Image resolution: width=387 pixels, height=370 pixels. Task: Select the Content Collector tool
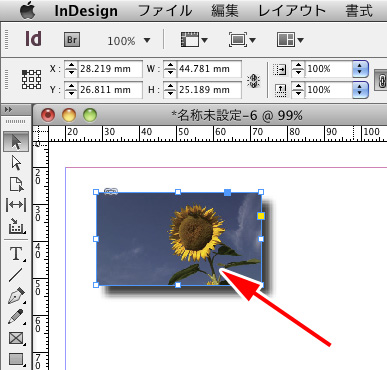16,226
